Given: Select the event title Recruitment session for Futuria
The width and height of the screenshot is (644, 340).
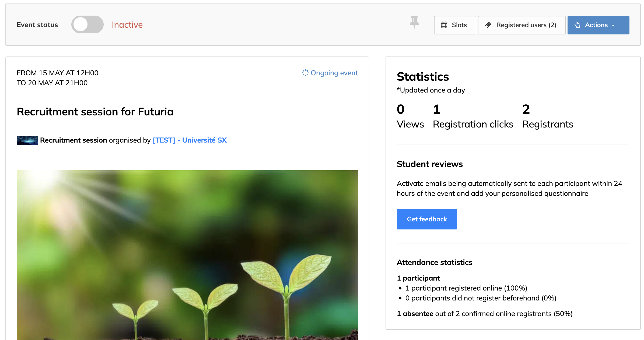Looking at the screenshot, I should [95, 112].
